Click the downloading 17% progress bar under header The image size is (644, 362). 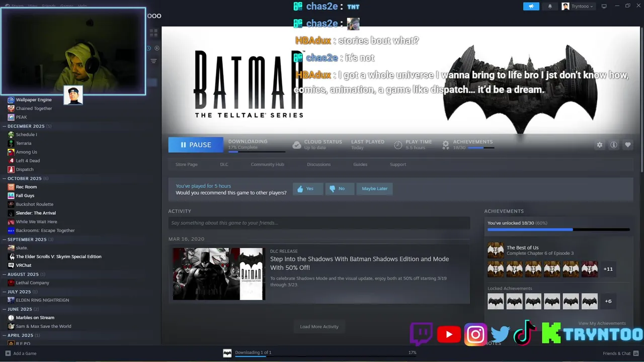point(257,151)
